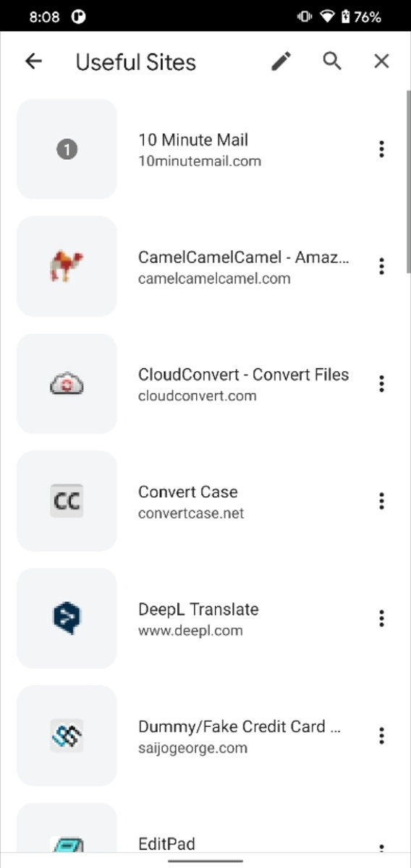Close the bookmarks screen with X icon
Viewport: 411px width, 868px height.
(x=381, y=61)
